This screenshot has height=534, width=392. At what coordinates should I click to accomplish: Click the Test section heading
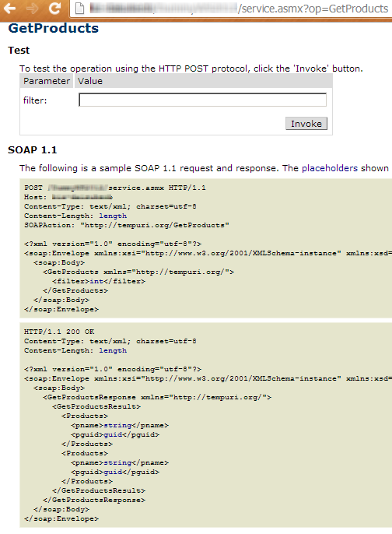pos(19,51)
